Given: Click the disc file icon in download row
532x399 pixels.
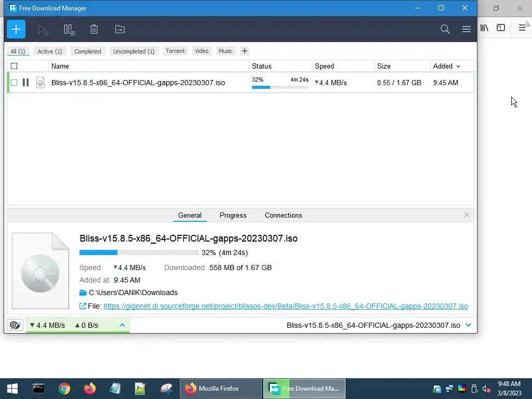Looking at the screenshot, I should (41, 83).
